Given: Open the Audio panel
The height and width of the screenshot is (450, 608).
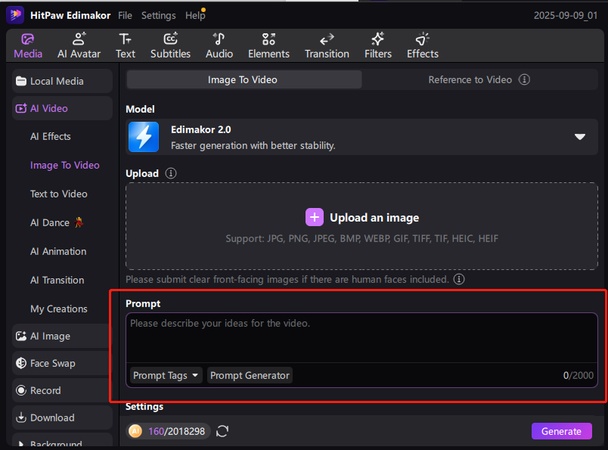Looking at the screenshot, I should 219,46.
